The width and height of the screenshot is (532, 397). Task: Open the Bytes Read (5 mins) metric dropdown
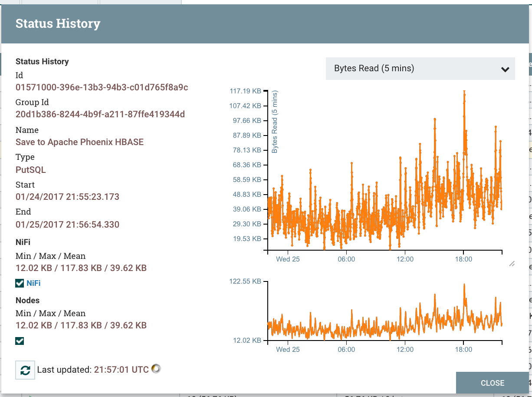pyautogui.click(x=420, y=69)
